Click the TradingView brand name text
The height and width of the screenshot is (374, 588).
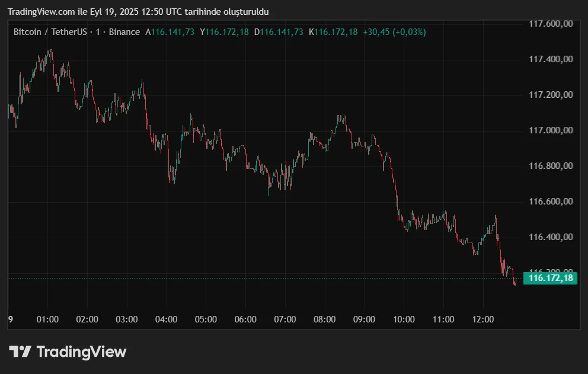click(x=81, y=352)
